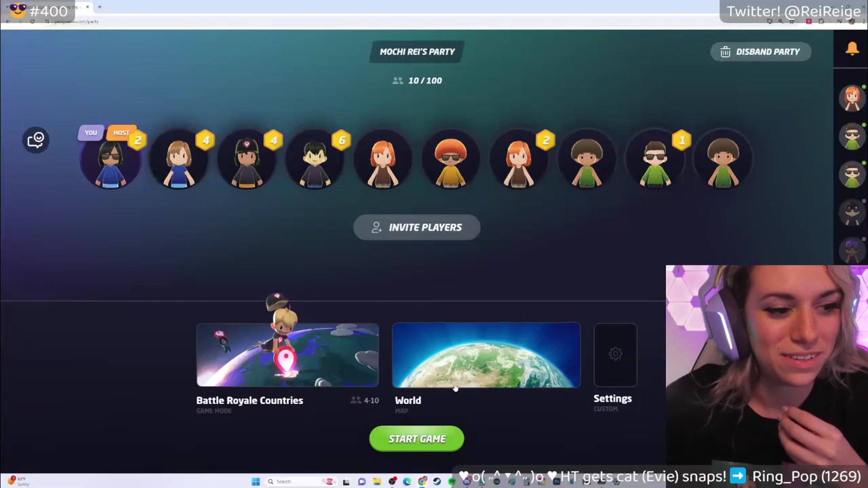Open Steam from the taskbar
This screenshot has height=488, width=868.
437,482
